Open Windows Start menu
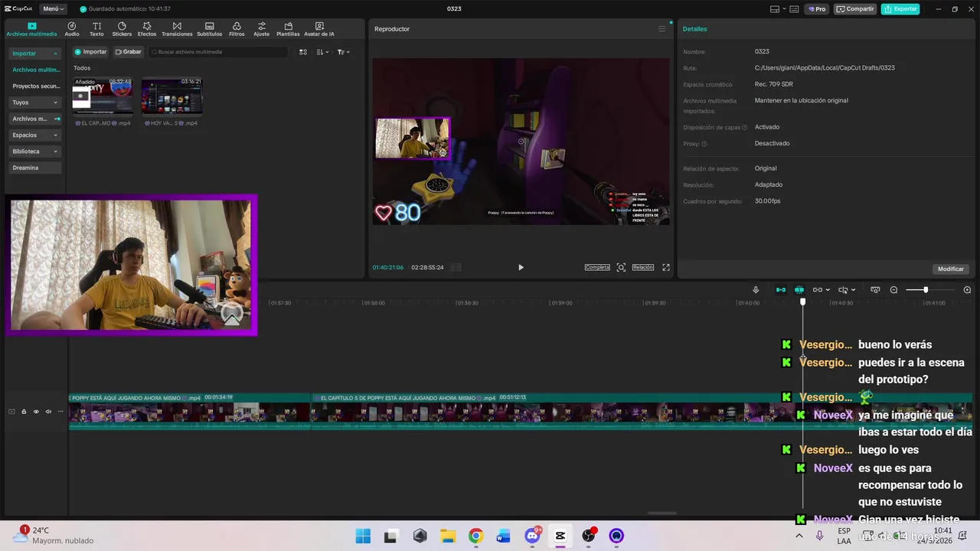980x551 pixels. pos(363,536)
